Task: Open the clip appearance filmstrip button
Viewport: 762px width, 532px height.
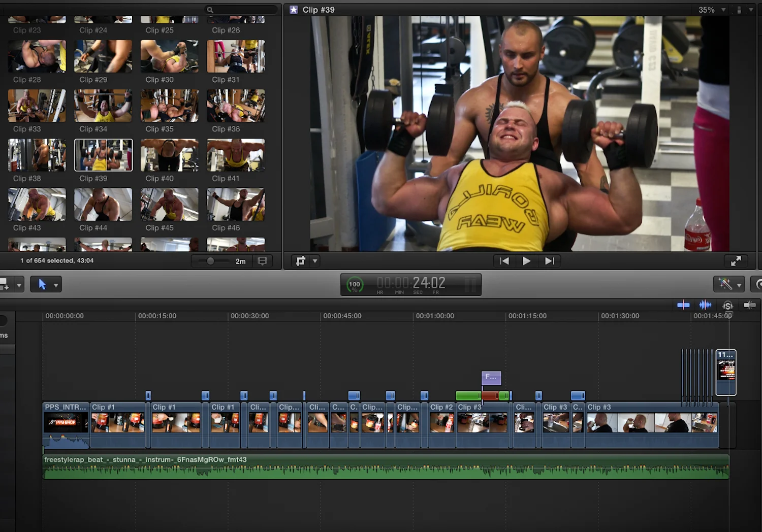Action: click(x=262, y=261)
